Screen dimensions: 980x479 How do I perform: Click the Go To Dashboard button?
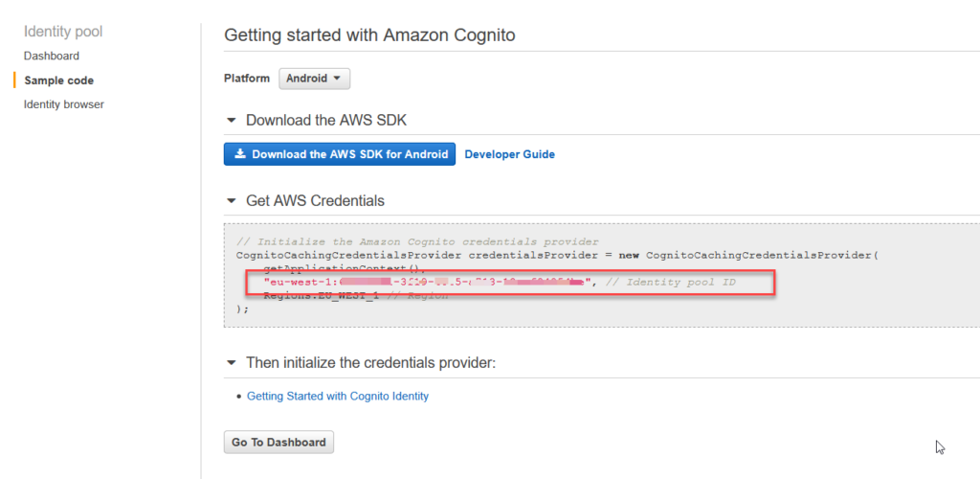(x=278, y=443)
